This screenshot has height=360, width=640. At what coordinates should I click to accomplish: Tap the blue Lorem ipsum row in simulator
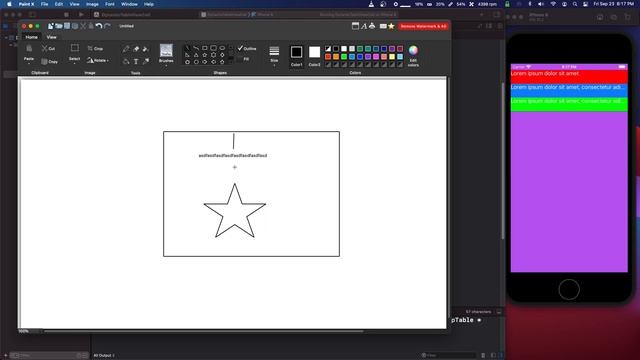pos(569,90)
